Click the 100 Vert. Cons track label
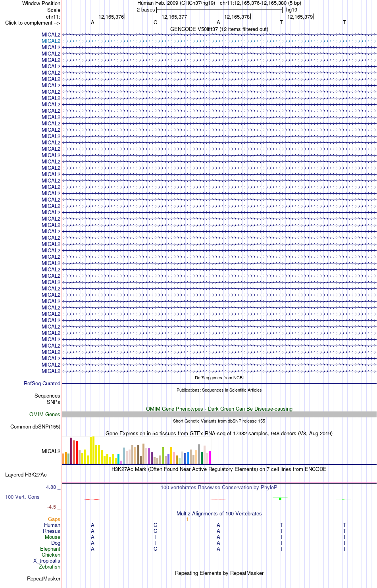Image resolution: width=377 pixels, height=588 pixels. [22, 497]
